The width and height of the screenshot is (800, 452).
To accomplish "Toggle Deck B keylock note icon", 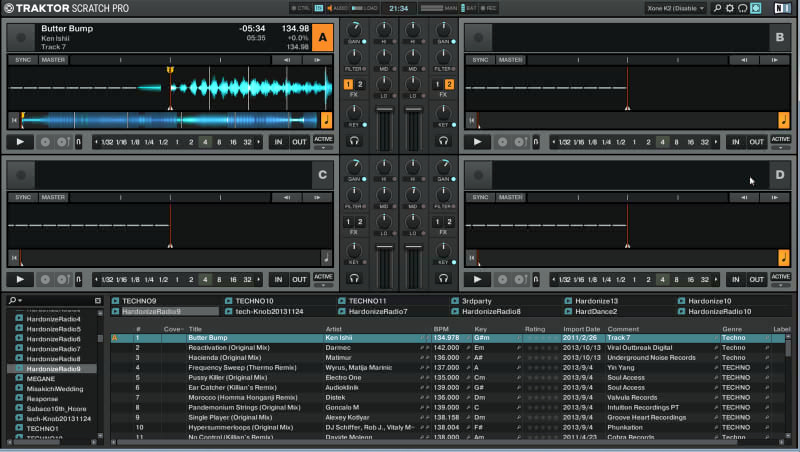I will click(784, 120).
